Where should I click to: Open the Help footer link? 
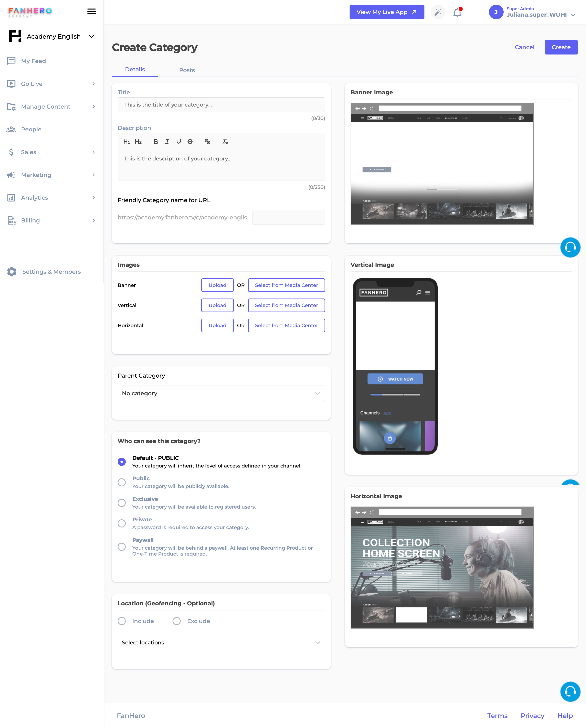pyautogui.click(x=565, y=716)
